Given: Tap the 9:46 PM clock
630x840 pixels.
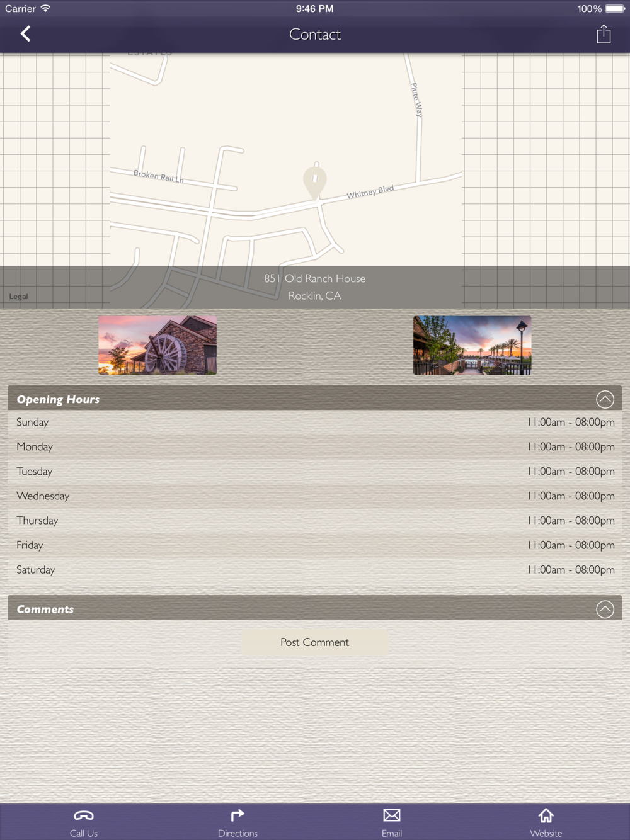Looking at the screenshot, I should tap(315, 9).
